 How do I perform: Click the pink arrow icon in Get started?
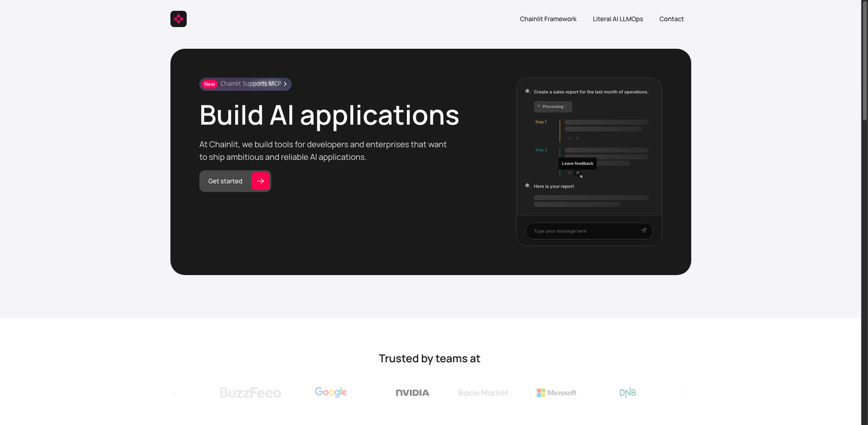[260, 181]
